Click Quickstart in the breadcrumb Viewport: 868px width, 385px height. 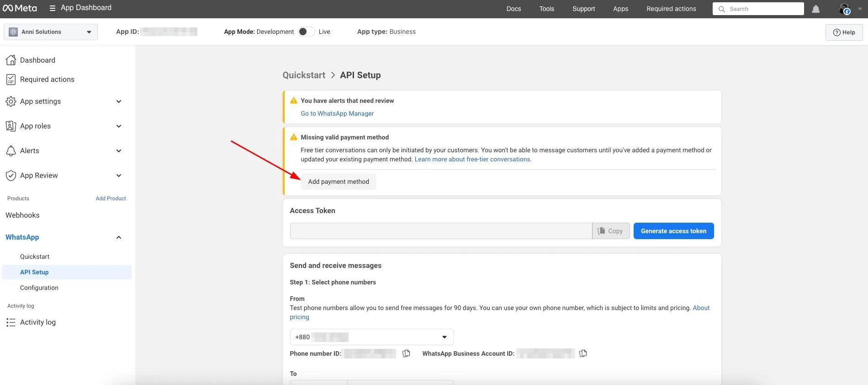(304, 75)
